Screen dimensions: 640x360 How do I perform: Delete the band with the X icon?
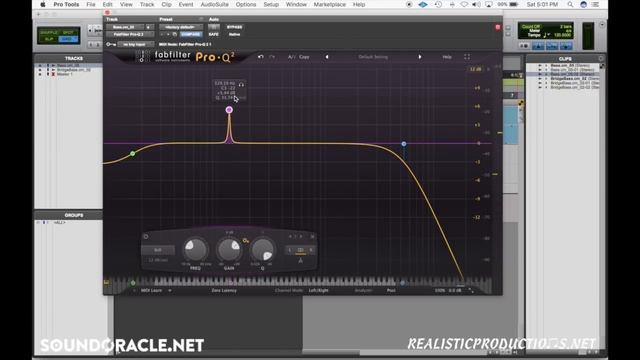click(x=312, y=236)
